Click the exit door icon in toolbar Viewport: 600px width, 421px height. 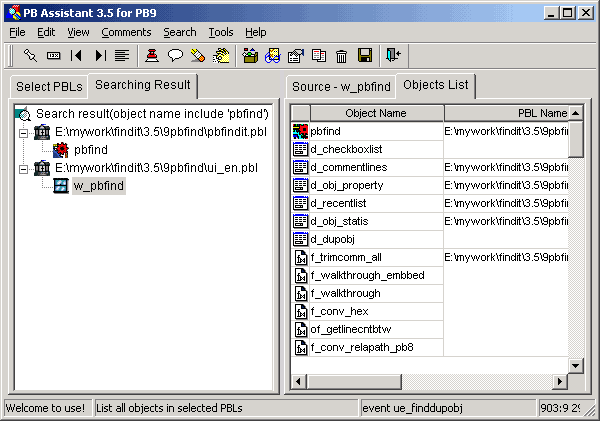[393, 56]
